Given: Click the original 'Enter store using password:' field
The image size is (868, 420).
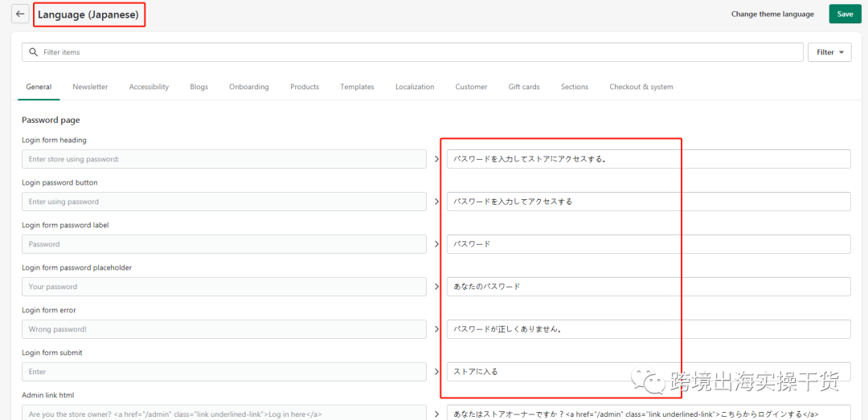Looking at the screenshot, I should pos(224,159).
